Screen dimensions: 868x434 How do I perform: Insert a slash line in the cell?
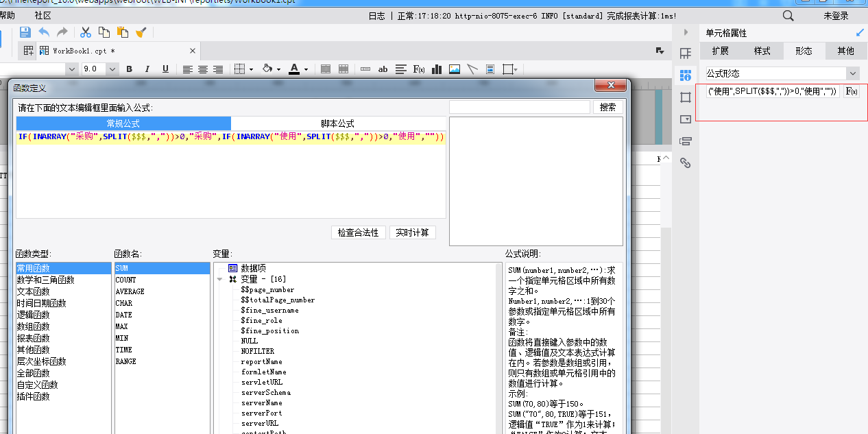point(472,69)
